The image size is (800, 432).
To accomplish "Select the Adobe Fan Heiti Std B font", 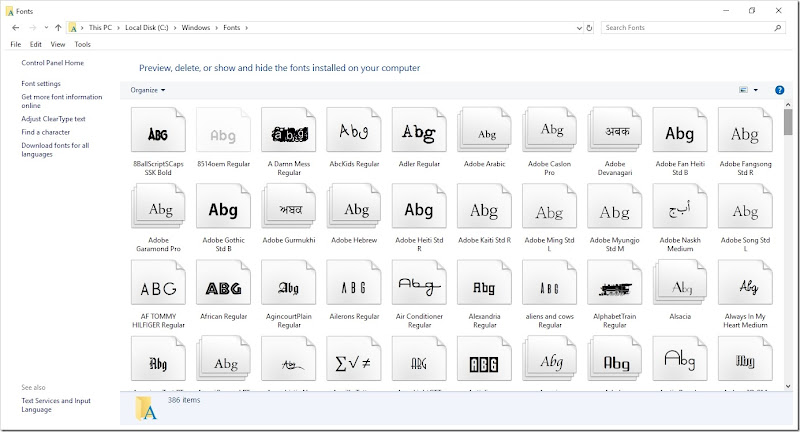I will click(x=680, y=130).
